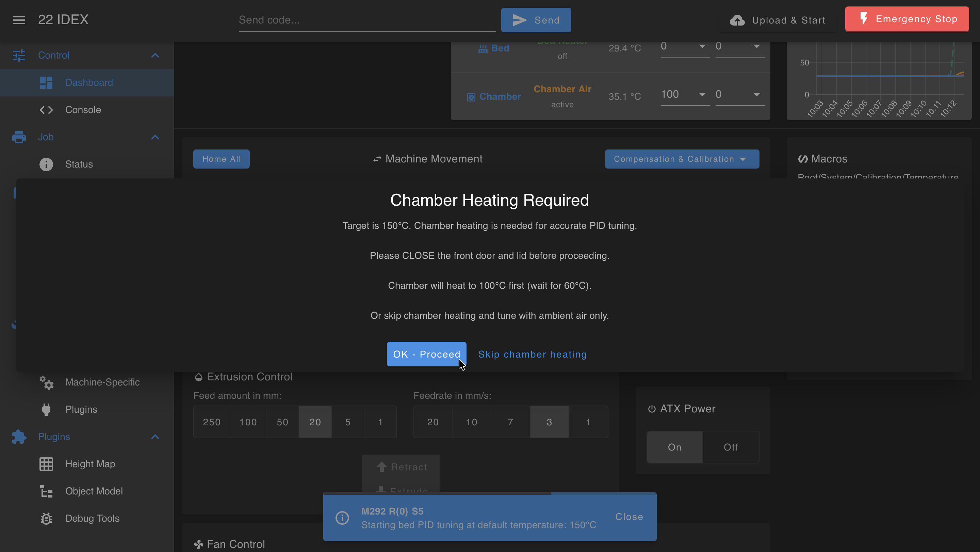980x552 pixels.
Task: Click the Plugins puzzle piece icon
Action: tap(19, 437)
